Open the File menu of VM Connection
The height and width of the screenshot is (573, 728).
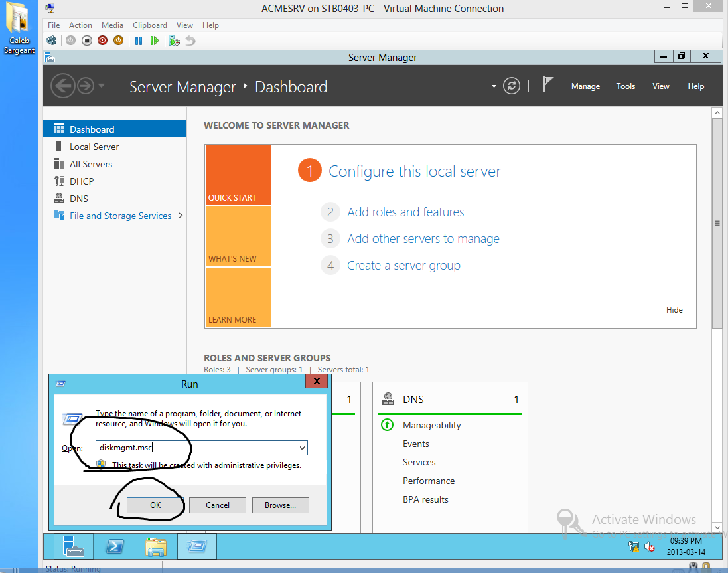pos(54,25)
